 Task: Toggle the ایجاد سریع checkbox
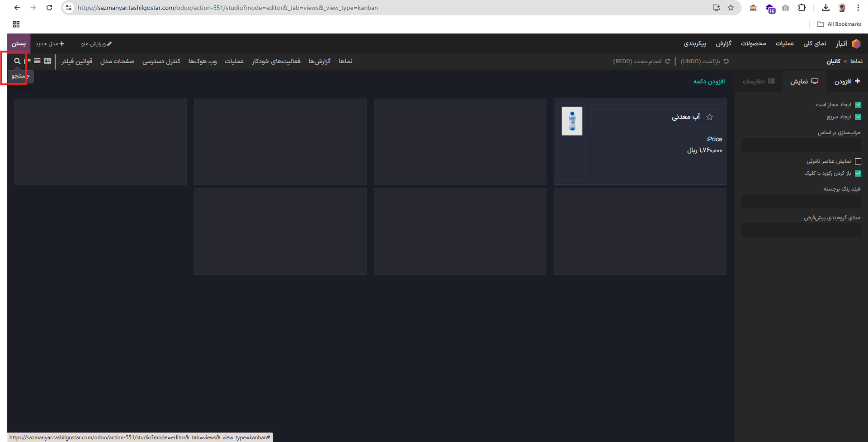pos(858,117)
